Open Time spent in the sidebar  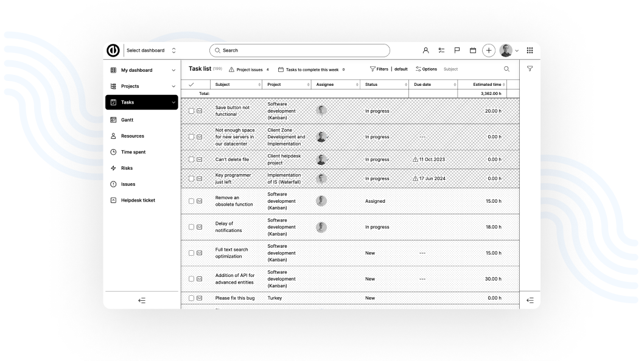click(x=133, y=152)
